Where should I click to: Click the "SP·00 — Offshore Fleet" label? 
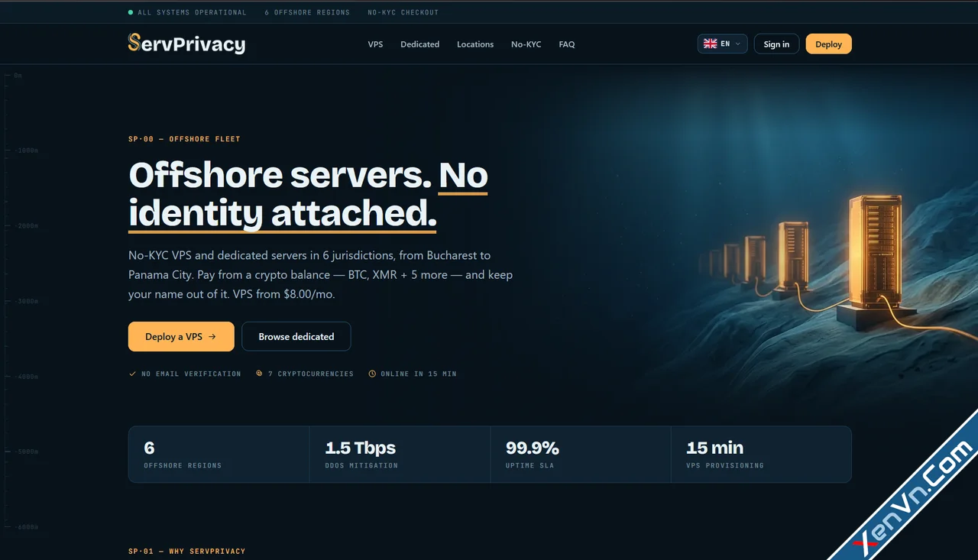184,139
